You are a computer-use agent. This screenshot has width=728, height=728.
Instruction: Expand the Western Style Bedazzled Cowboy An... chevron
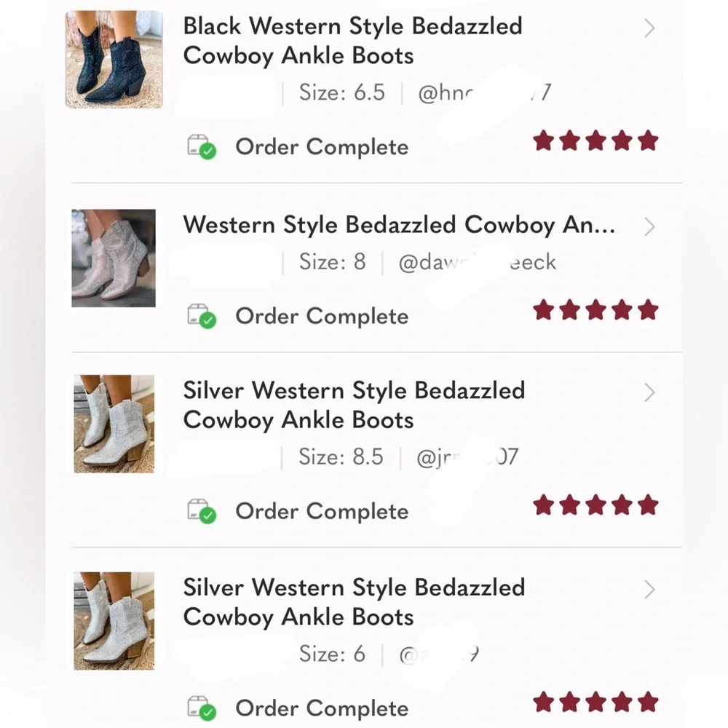(x=649, y=227)
